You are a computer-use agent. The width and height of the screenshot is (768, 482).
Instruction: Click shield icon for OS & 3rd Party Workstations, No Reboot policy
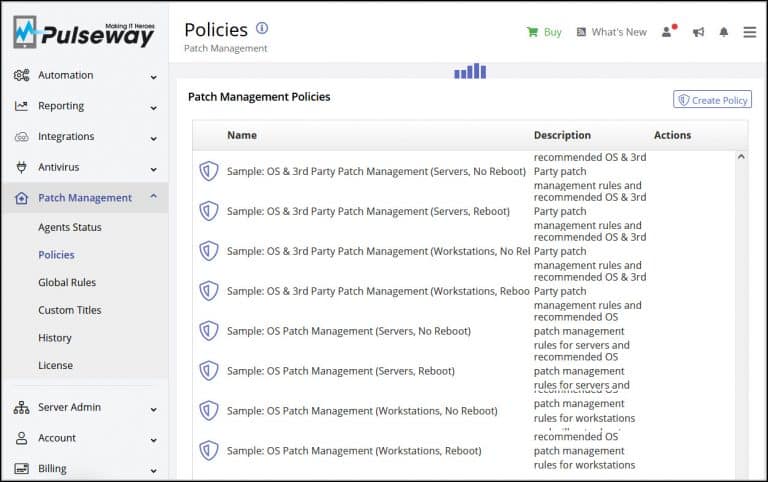[209, 251]
